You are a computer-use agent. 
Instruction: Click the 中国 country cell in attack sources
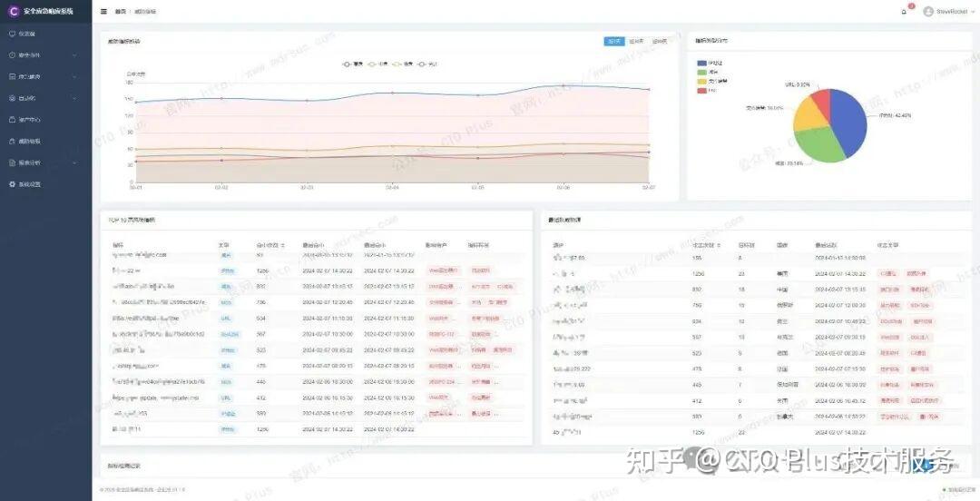point(782,290)
